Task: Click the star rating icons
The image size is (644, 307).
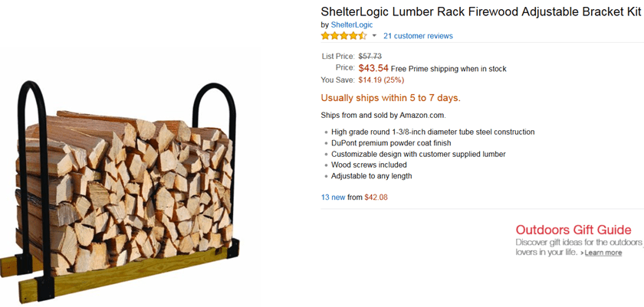Action: [343, 36]
